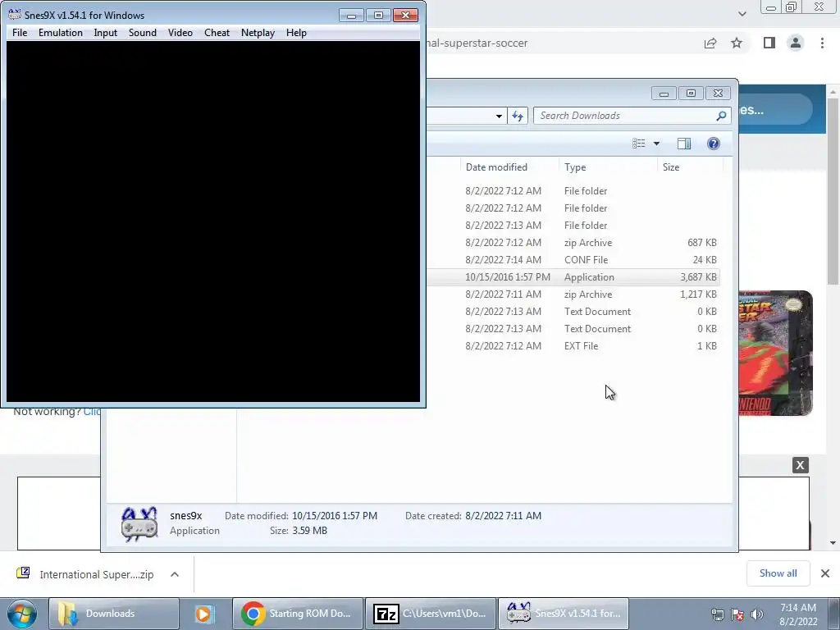Open the Help menu in Snes9X
The width and height of the screenshot is (840, 630).
click(x=296, y=33)
